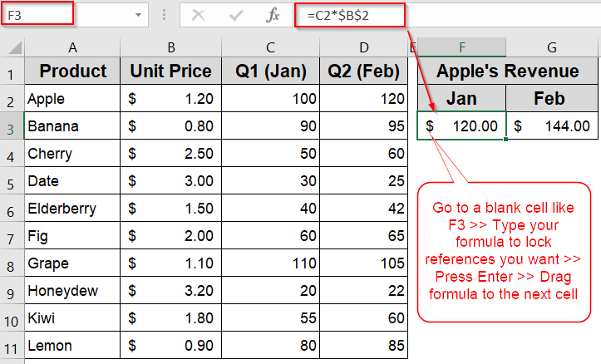Select row 10 header
Viewport: 601px width, 364px height.
click(12, 318)
